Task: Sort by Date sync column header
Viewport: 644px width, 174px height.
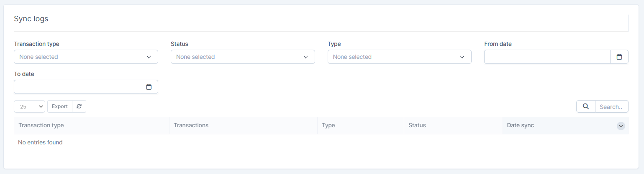Action: pos(520,125)
